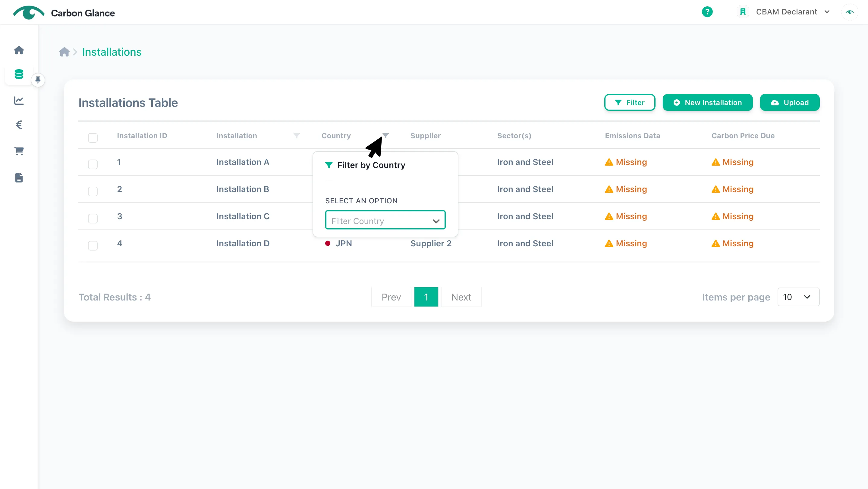This screenshot has width=868, height=489.
Task: Click Missing emissions data for Installation C
Action: point(626,216)
